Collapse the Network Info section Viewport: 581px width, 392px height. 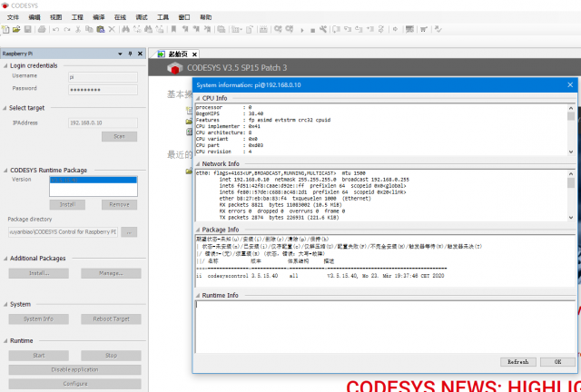coord(198,163)
